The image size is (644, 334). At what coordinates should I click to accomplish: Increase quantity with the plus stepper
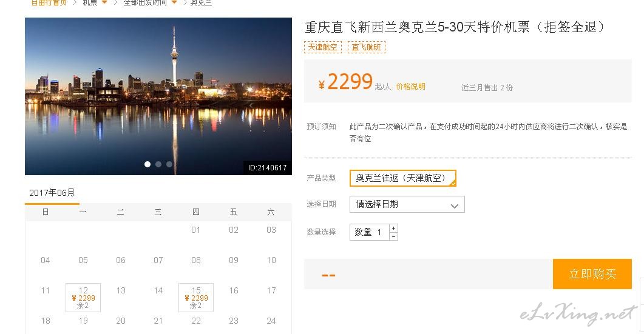click(x=394, y=228)
